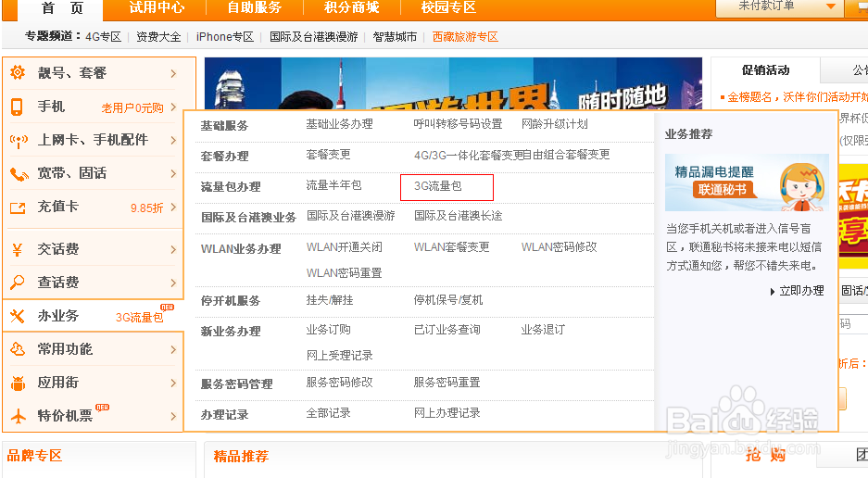
Task: Click the phone icon beside 手机
Action: pyautogui.click(x=18, y=107)
